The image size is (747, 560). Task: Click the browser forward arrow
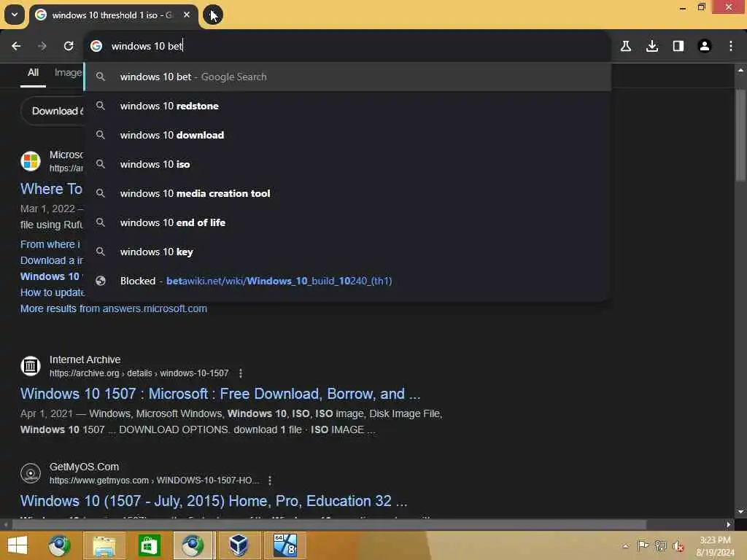(x=42, y=46)
